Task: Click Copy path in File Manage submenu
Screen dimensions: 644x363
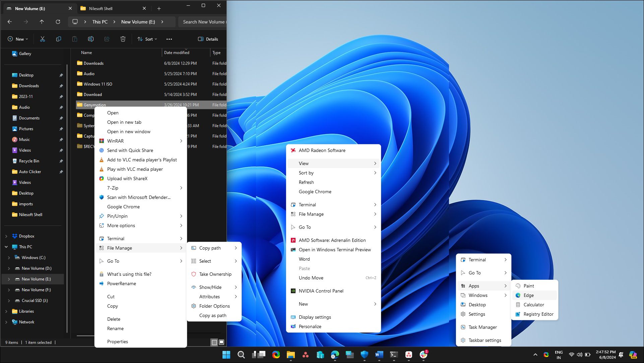Action: 210,248
